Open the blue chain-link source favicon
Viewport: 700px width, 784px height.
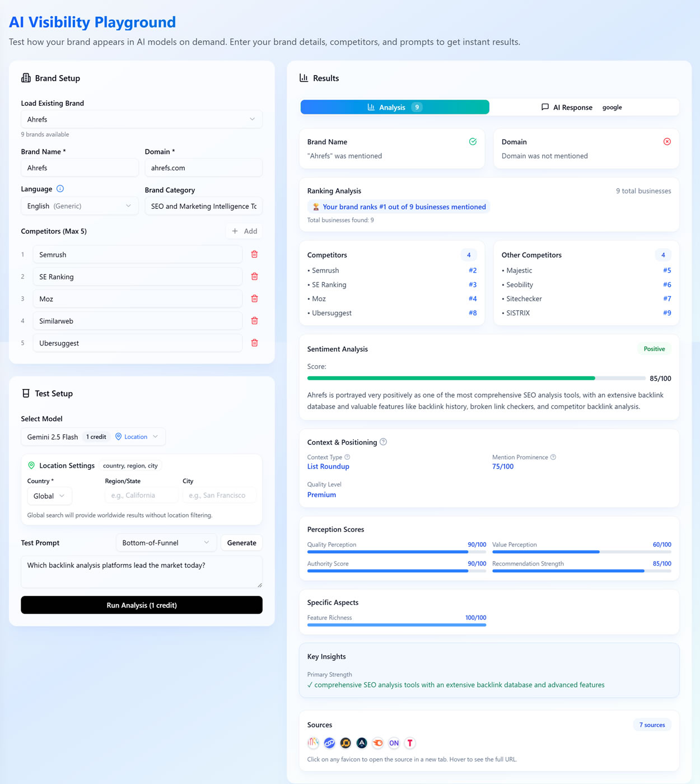pyautogui.click(x=329, y=743)
